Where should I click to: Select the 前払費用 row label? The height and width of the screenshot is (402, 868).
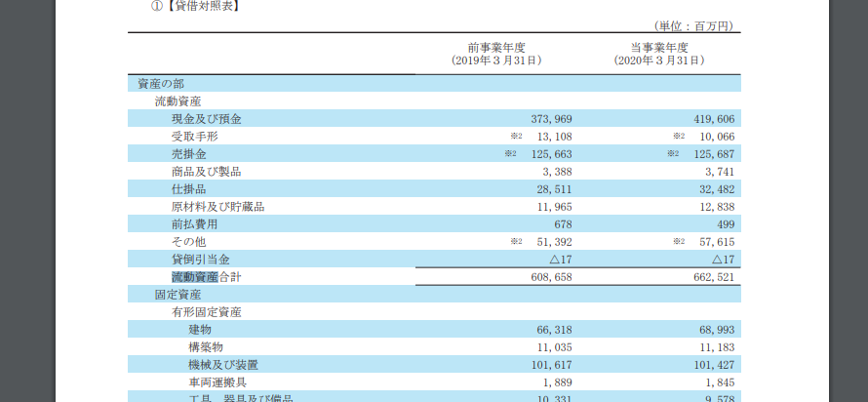pos(195,224)
